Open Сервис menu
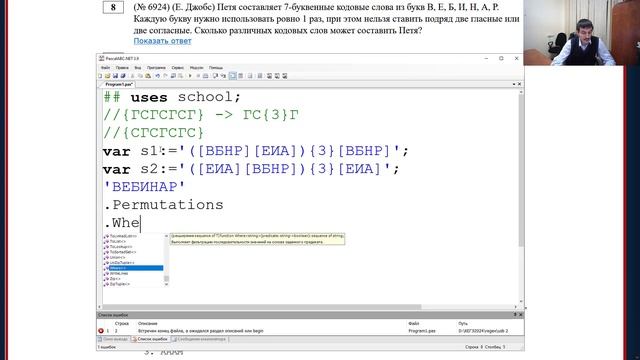Screen dimensions: 640x360 178,68
